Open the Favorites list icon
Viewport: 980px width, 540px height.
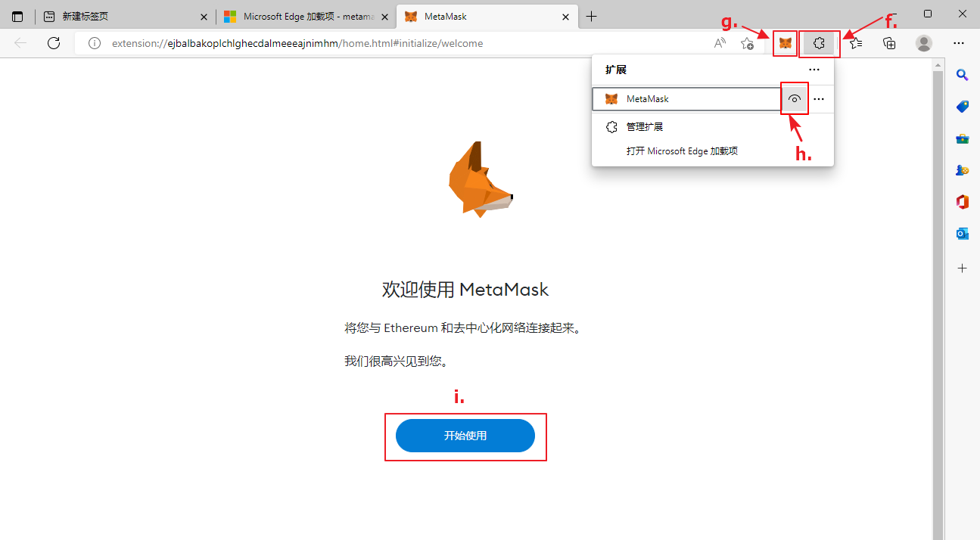pyautogui.click(x=856, y=43)
